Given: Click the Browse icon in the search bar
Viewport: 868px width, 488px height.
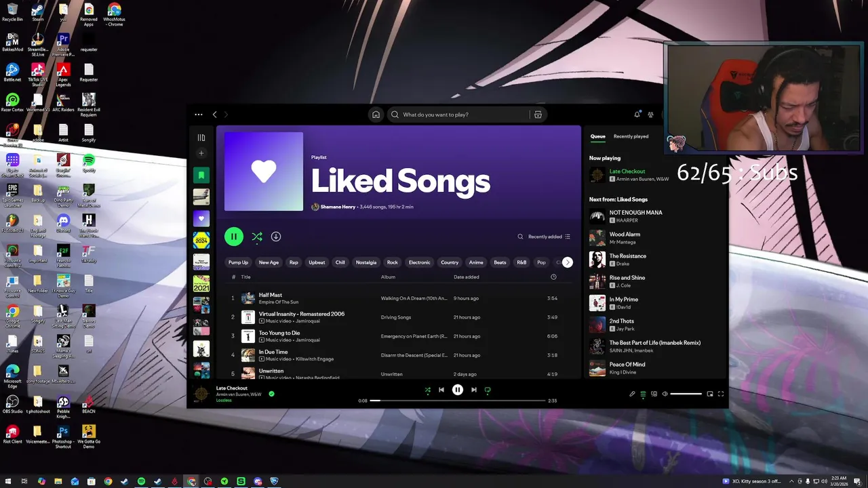Looking at the screenshot, I should tap(538, 115).
